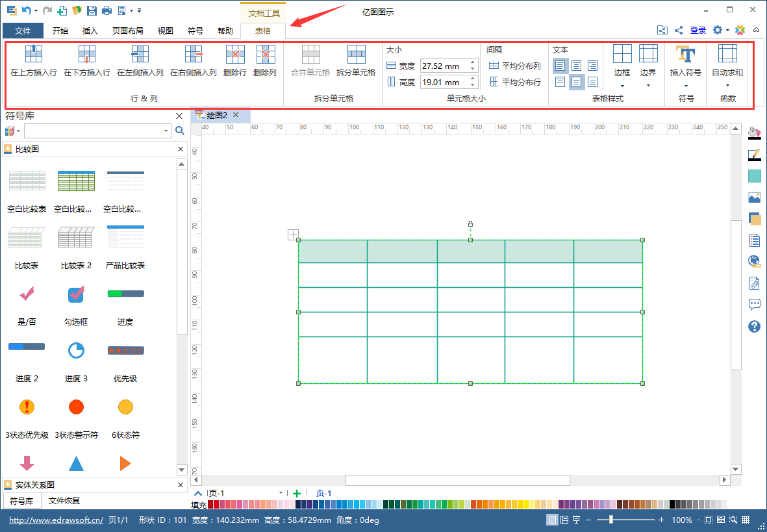Close the 绘图2 document tab
This screenshot has height=532, width=767.
tap(236, 114)
